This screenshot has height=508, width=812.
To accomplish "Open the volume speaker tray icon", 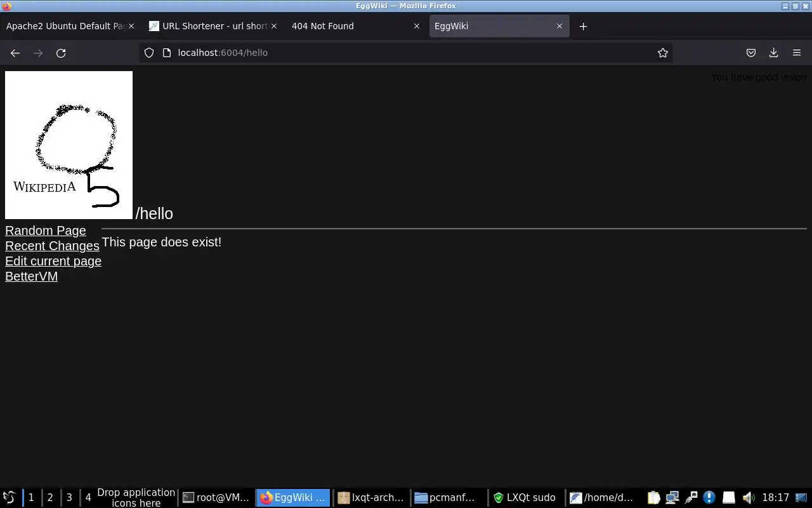I will [749, 497].
